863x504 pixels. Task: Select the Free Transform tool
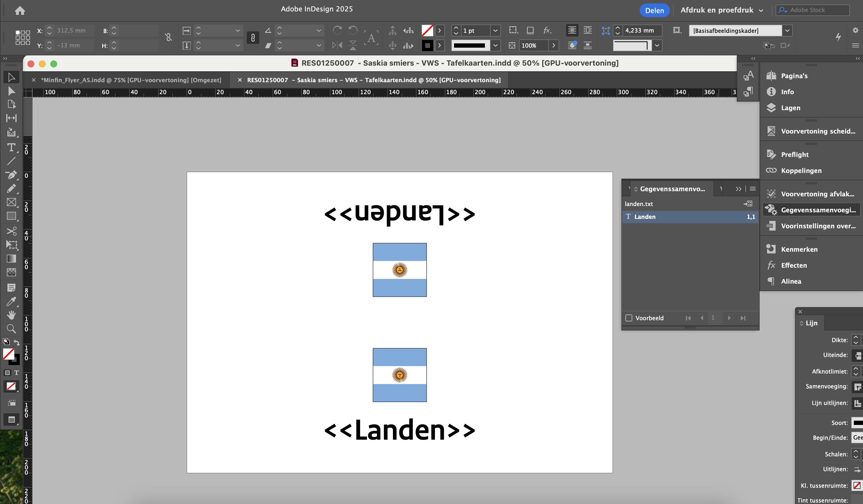click(11, 245)
